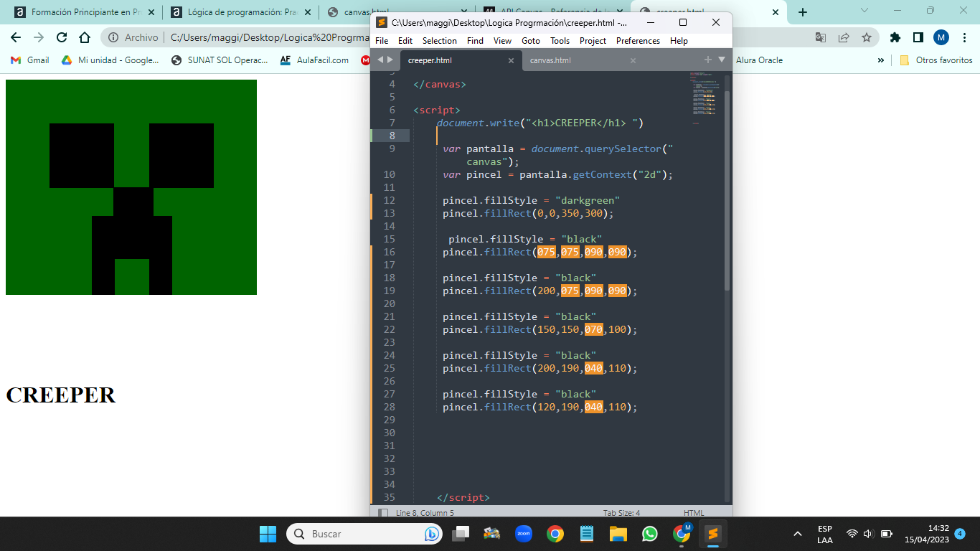
Task: Open the Gmail bookmark
Action: [30, 60]
